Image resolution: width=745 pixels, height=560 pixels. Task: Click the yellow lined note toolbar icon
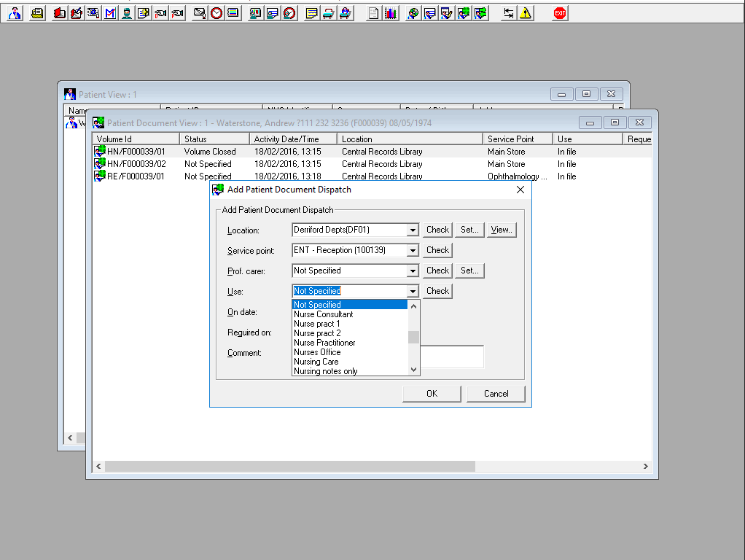click(311, 13)
